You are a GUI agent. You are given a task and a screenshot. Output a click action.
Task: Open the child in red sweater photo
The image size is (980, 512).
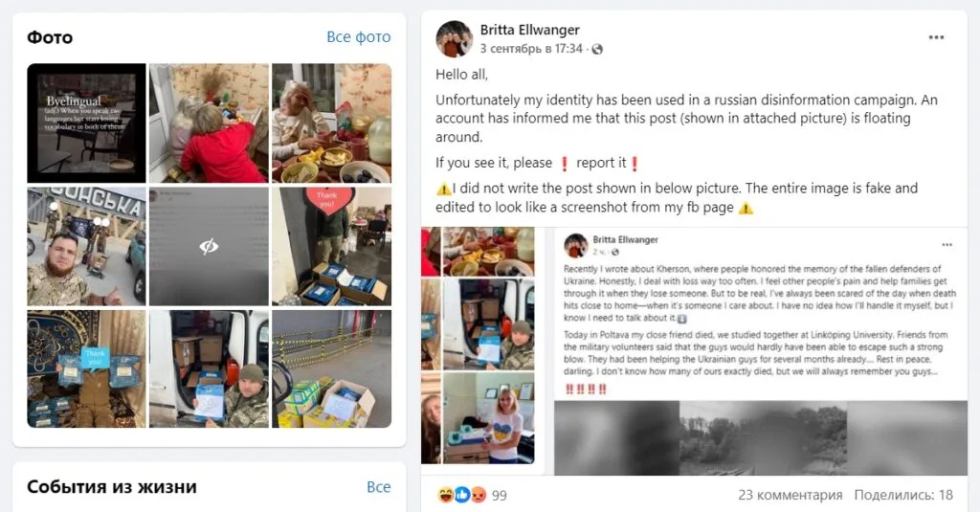(x=209, y=123)
